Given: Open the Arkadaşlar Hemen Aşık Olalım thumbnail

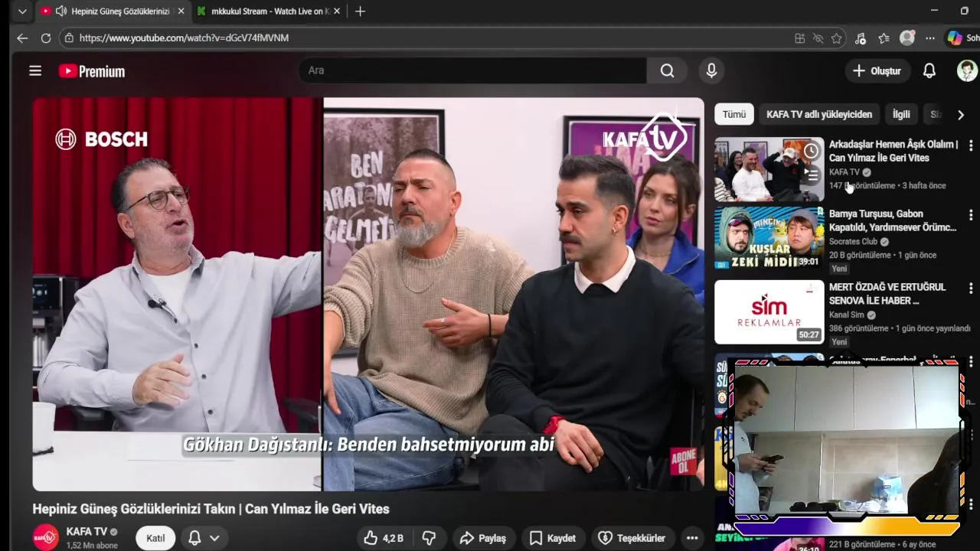Looking at the screenshot, I should pos(769,169).
